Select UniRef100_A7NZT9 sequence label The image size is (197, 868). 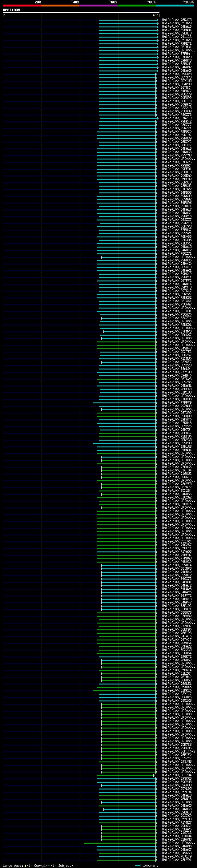click(177, 118)
